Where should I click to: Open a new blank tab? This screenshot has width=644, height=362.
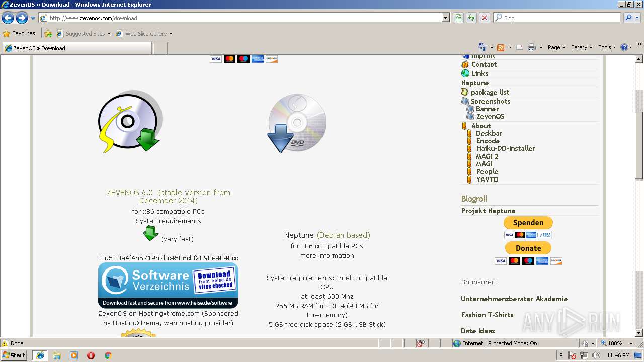(160, 48)
